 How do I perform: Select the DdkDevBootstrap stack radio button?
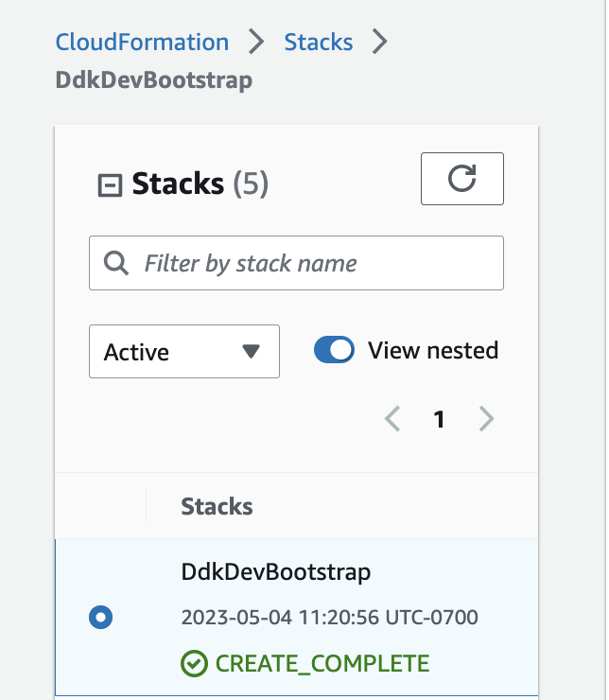[x=101, y=618]
